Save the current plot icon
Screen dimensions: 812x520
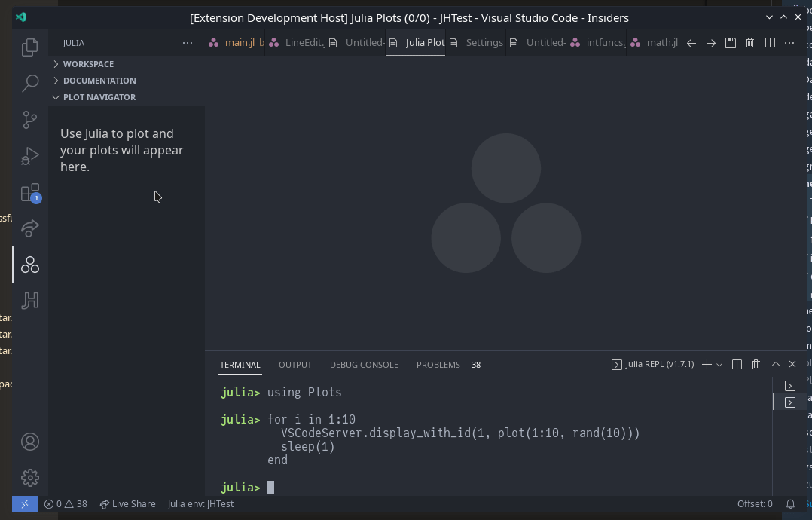tap(730, 43)
